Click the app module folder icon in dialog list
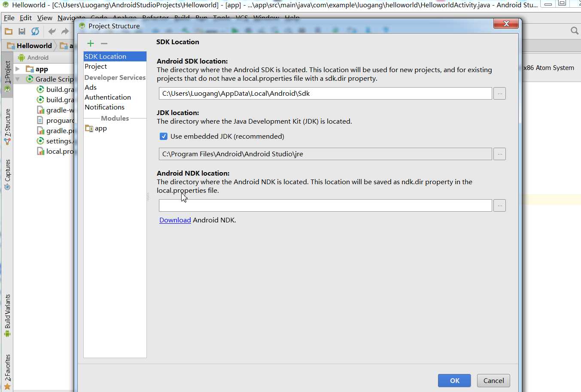The image size is (581, 392). 89,128
